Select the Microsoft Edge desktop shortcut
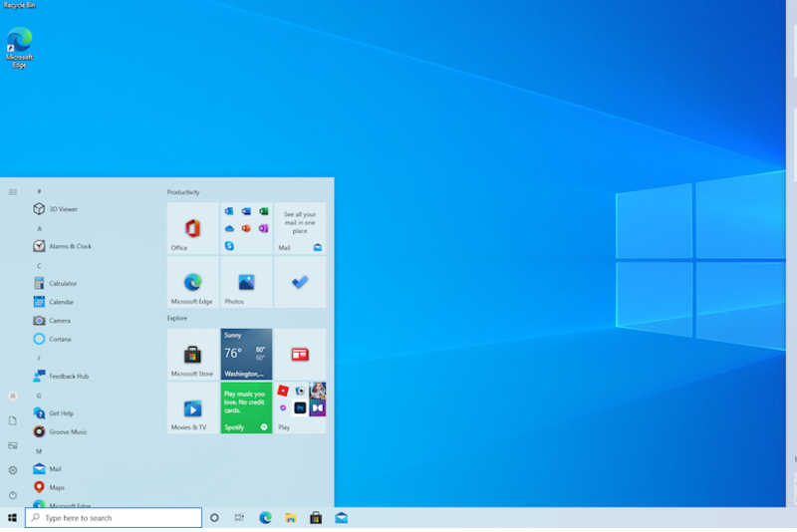797x532 pixels. [19, 47]
